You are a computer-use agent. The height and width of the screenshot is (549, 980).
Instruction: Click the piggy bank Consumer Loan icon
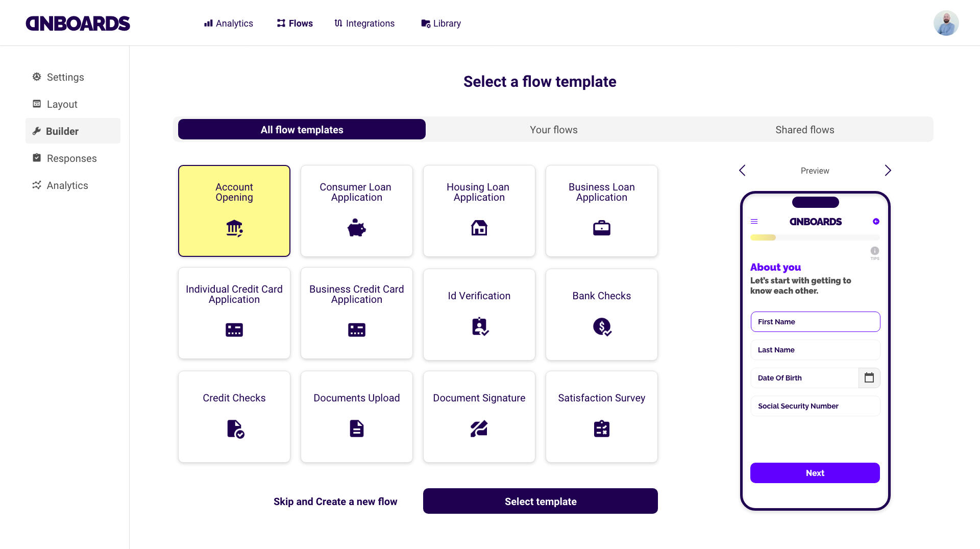click(356, 228)
